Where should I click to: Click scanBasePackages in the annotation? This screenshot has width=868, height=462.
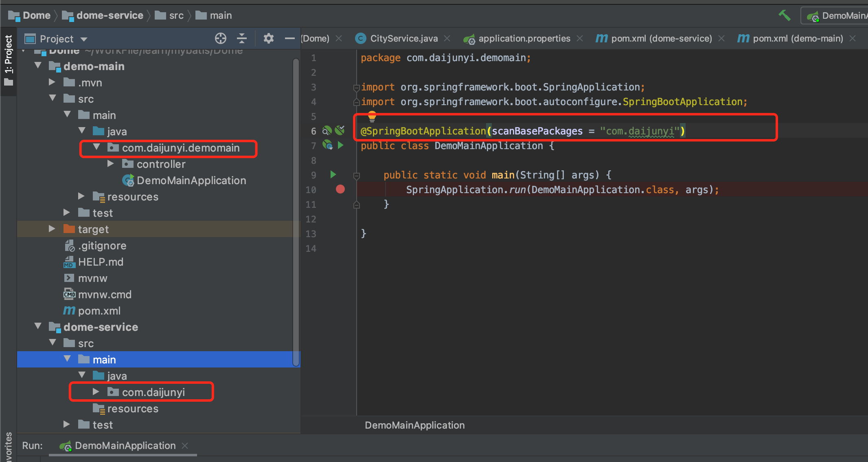(x=537, y=131)
